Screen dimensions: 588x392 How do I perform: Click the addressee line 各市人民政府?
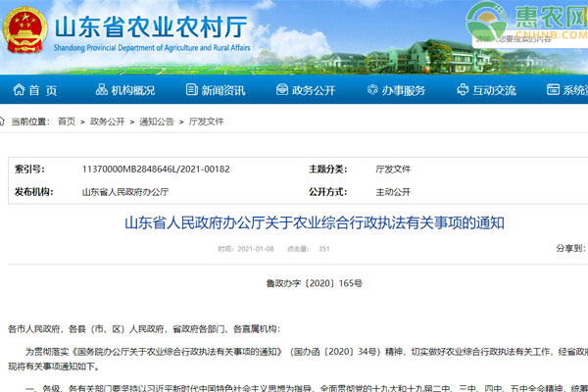[x=144, y=329]
